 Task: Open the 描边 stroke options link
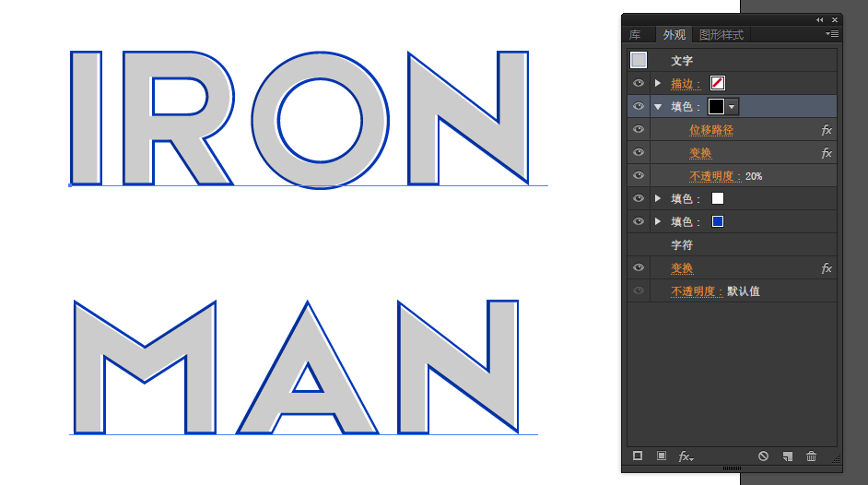click(686, 84)
